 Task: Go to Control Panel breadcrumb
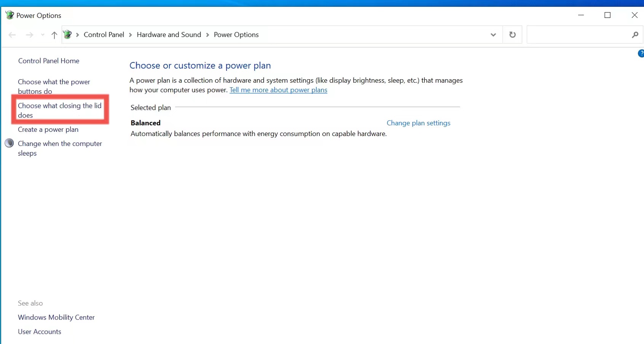click(104, 35)
